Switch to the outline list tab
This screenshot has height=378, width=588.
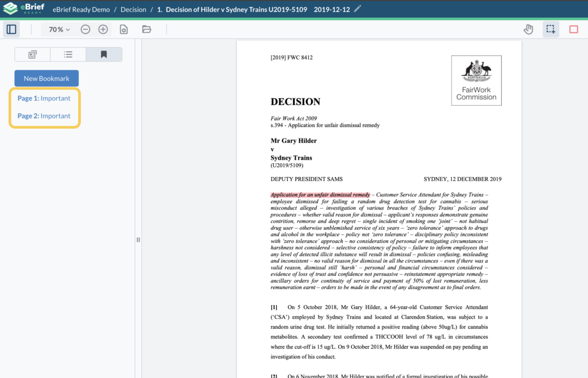tap(68, 55)
